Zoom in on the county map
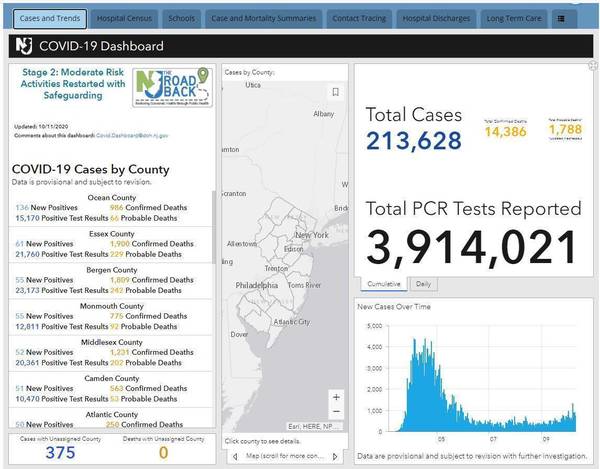 tap(336, 397)
